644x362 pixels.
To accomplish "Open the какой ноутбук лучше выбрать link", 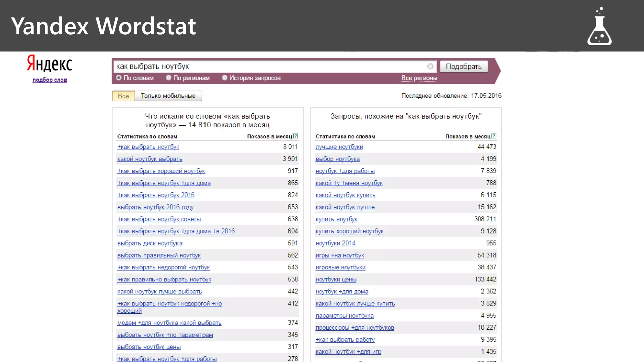I will pos(159,292).
